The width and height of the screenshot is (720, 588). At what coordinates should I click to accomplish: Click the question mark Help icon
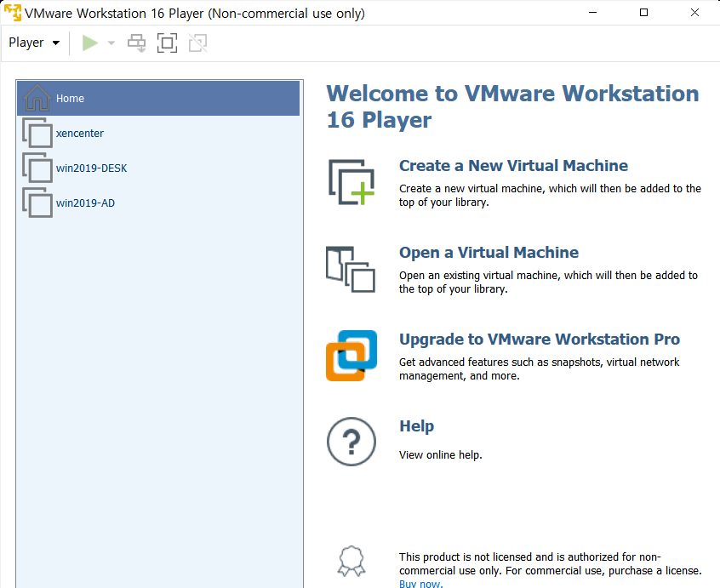351,442
